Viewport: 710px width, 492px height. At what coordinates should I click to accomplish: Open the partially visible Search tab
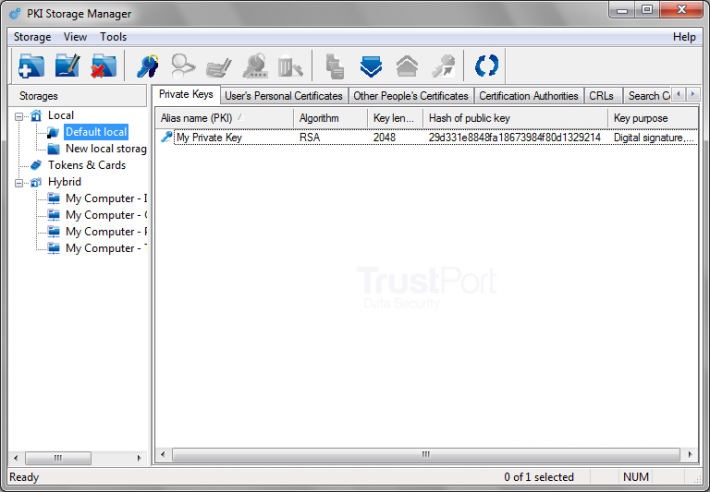tap(648, 96)
